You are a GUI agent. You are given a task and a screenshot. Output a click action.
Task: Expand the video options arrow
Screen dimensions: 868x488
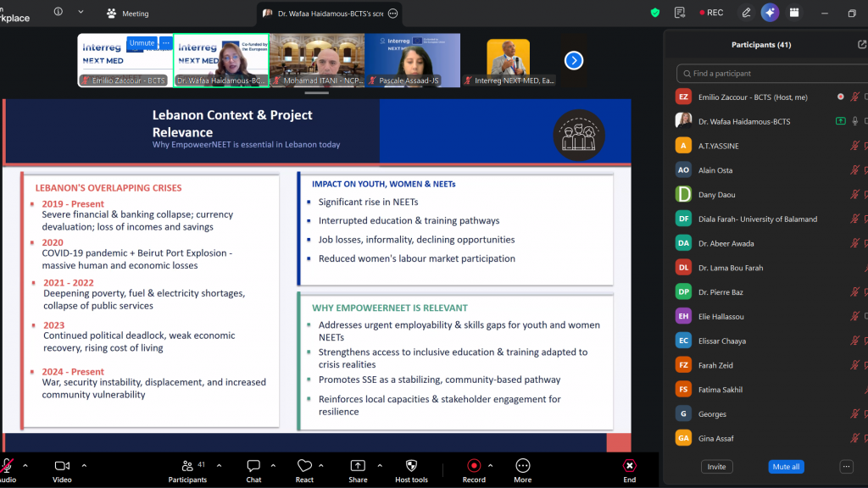[84, 465]
